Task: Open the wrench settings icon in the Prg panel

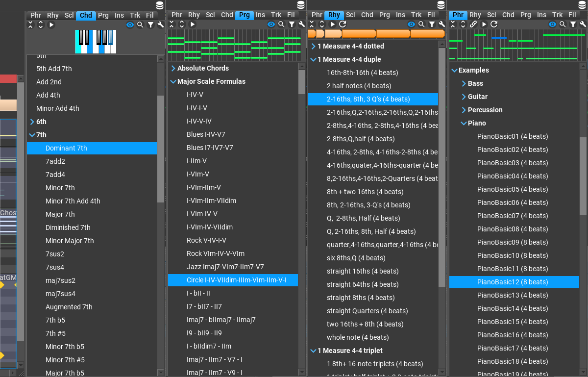Action: point(301,24)
